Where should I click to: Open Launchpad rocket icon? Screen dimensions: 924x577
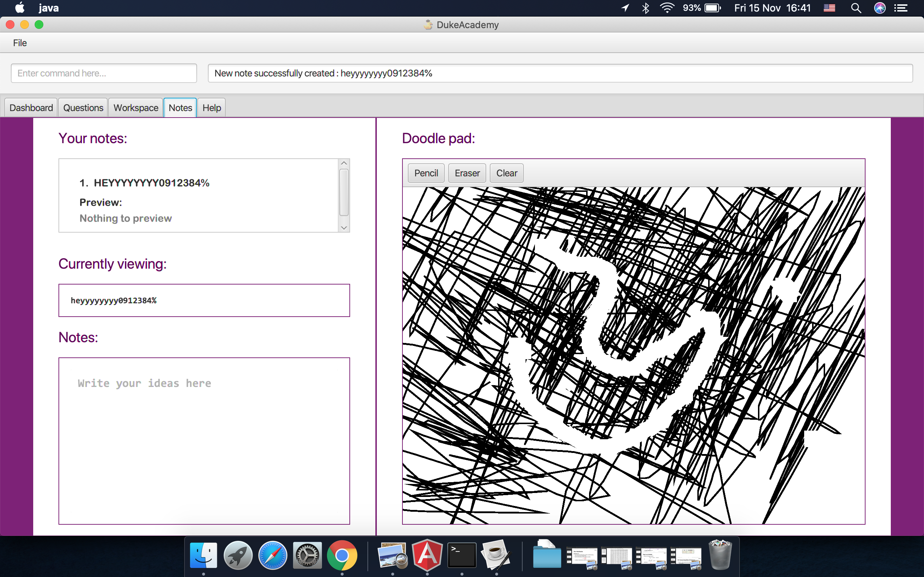click(x=238, y=555)
